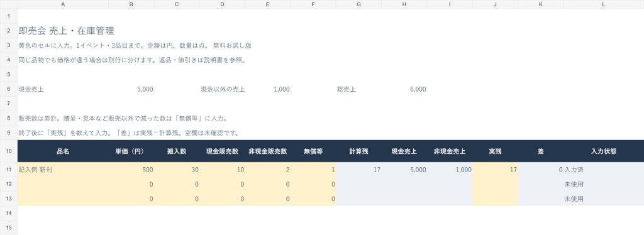Click the 搬入数 table header
The height and width of the screenshot is (235, 644).
(x=177, y=151)
